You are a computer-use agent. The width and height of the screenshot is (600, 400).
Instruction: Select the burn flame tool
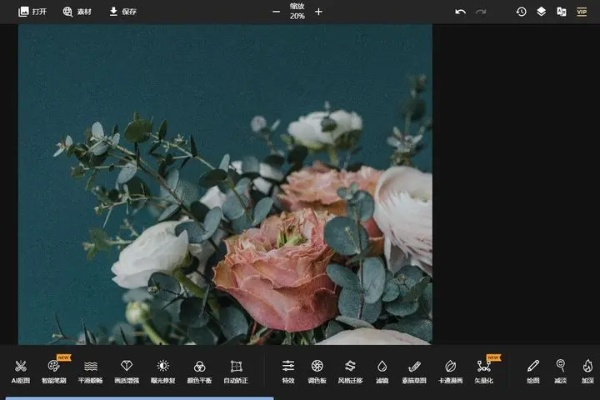click(588, 371)
